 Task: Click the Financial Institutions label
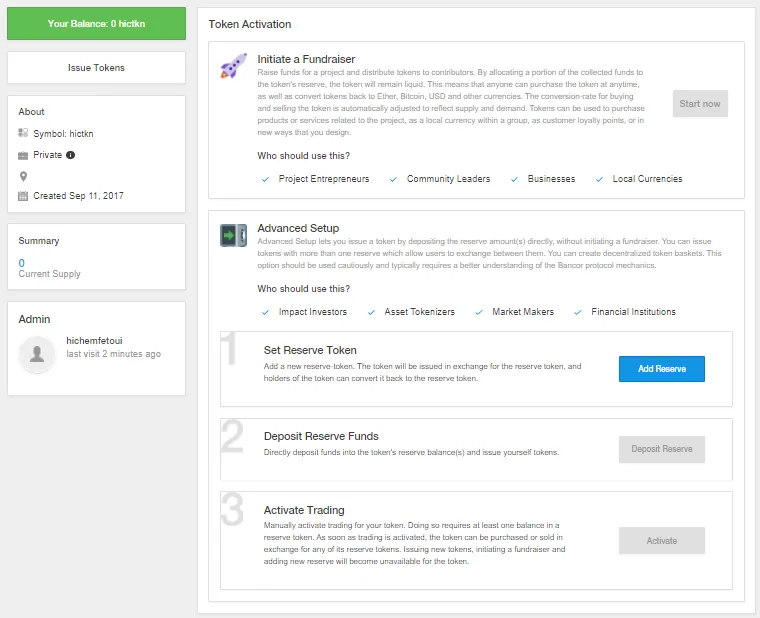633,312
